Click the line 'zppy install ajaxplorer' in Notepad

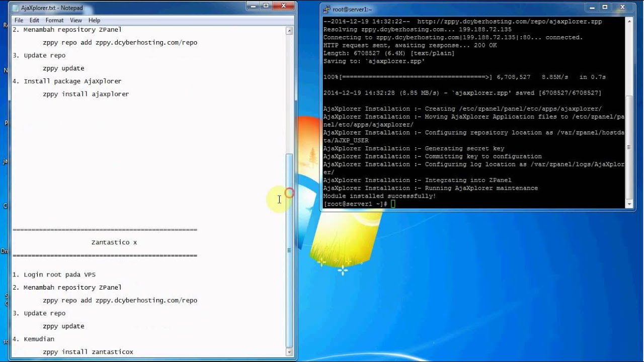click(86, 94)
